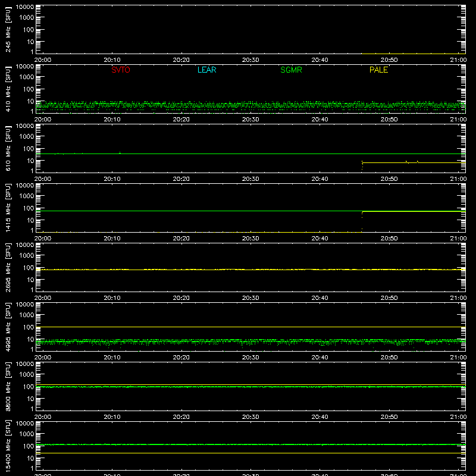476x476 pixels.
Task: Click the yellow trace in the 2695 MHz panel
Action: [250, 270]
